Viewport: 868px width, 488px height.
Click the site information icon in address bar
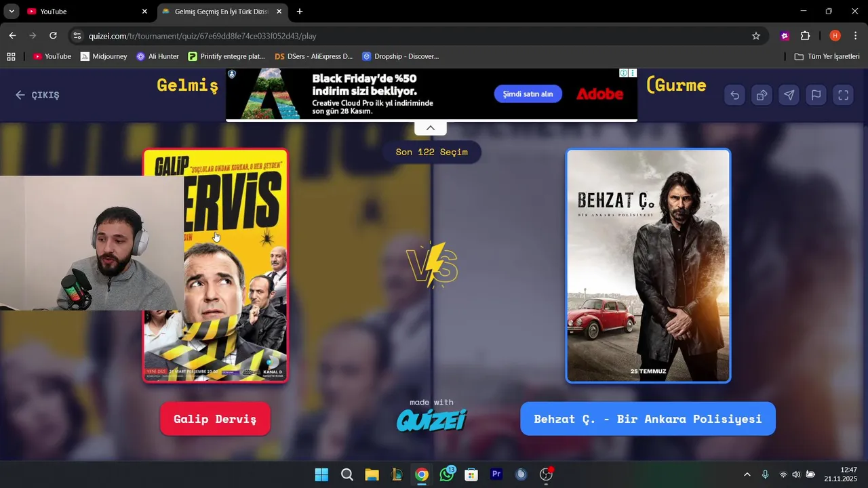coord(77,36)
